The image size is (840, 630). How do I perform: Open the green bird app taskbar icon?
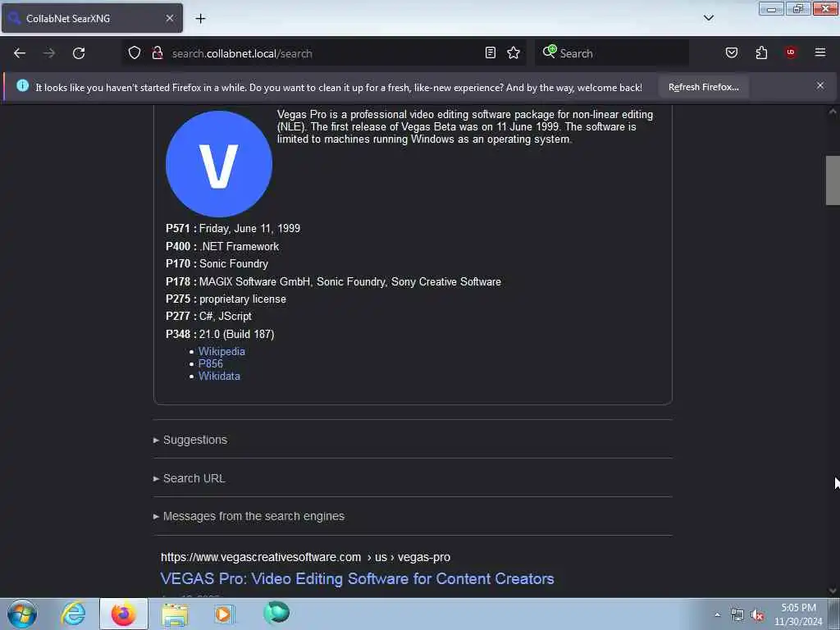click(276, 613)
